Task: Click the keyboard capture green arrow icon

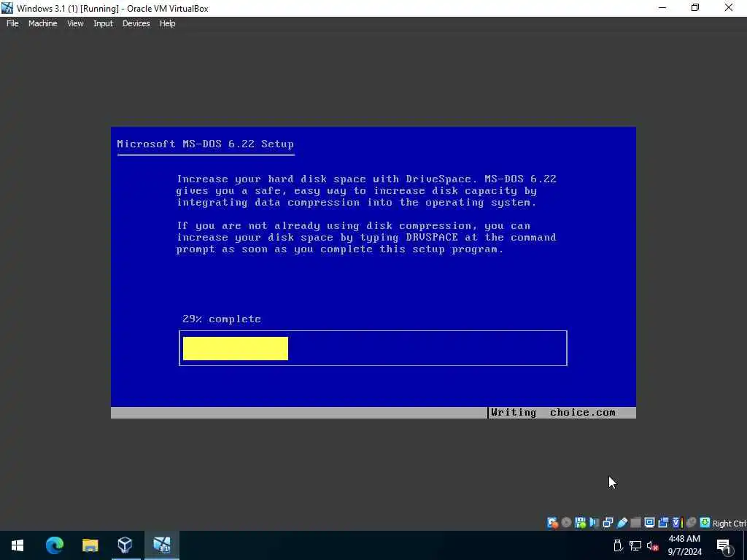Action: tap(705, 523)
